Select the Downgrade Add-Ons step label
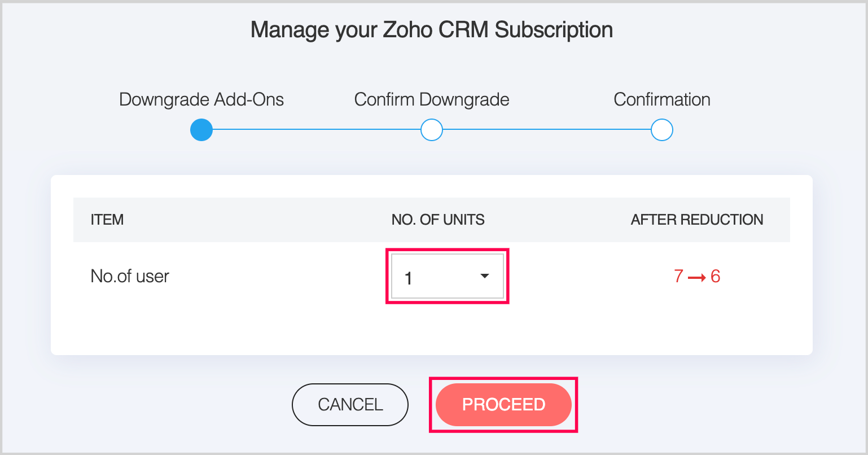This screenshot has height=455, width=868. [201, 100]
